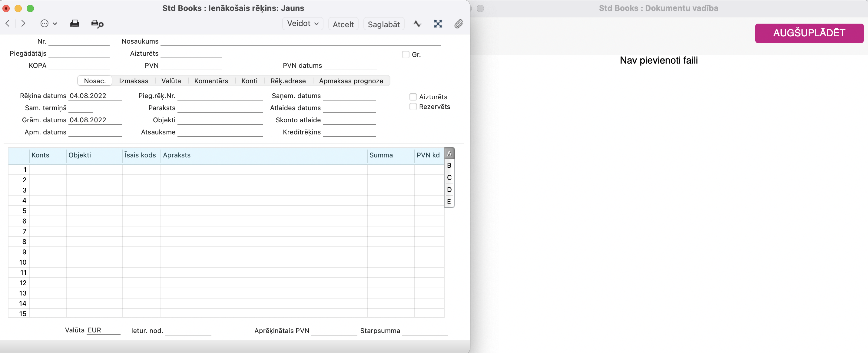
Task: Check the Gr. checkbox
Action: (x=406, y=54)
